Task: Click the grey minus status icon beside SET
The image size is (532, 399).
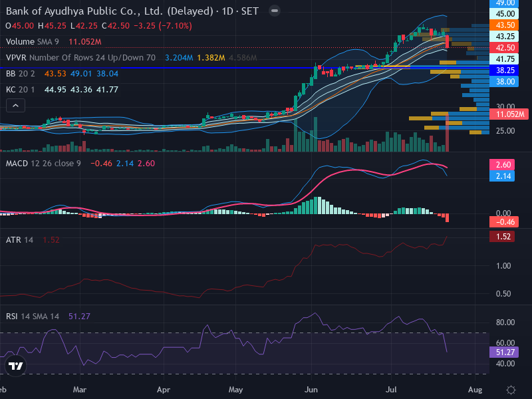Action: point(275,11)
